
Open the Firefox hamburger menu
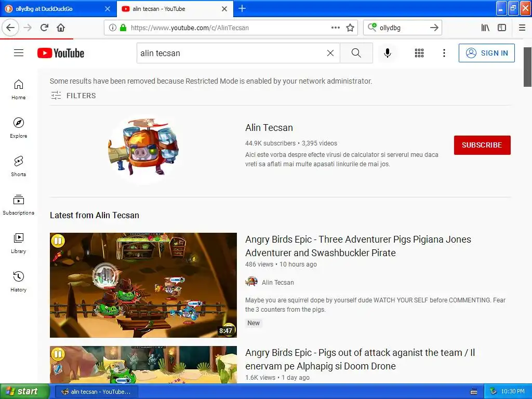pyautogui.click(x=522, y=28)
